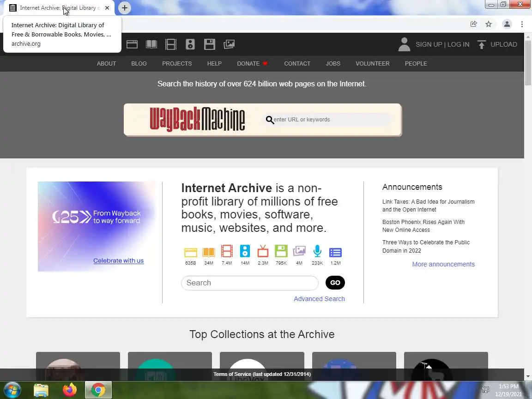This screenshot has height=399, width=532.
Task: Click the user avatar icon beside Sign Up
Action: pos(404,44)
